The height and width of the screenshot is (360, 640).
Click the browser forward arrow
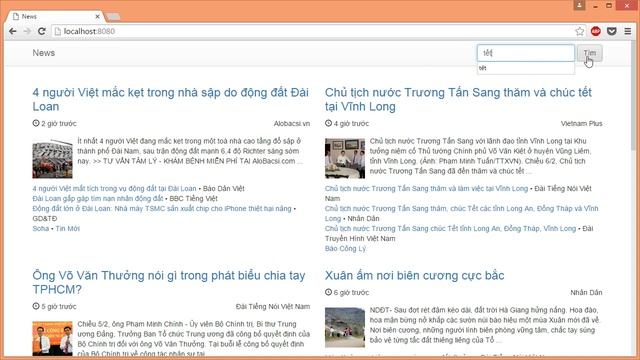point(27,31)
